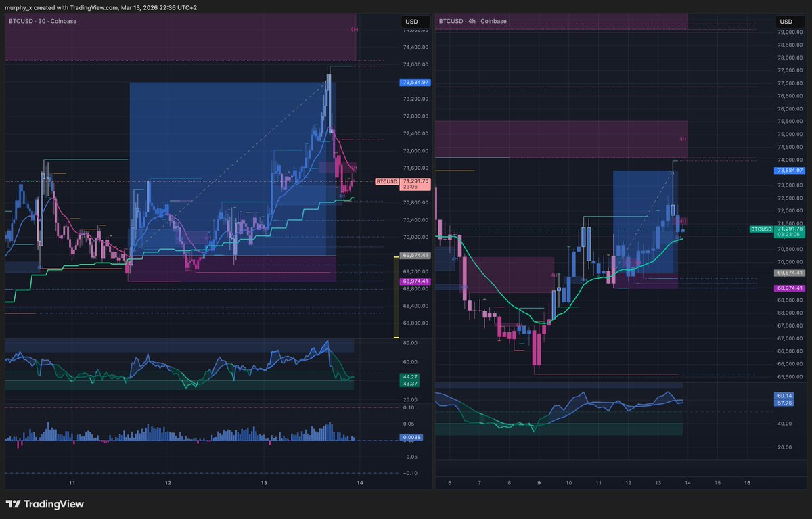Click date label 15 on the 4h time axis

coord(717,483)
